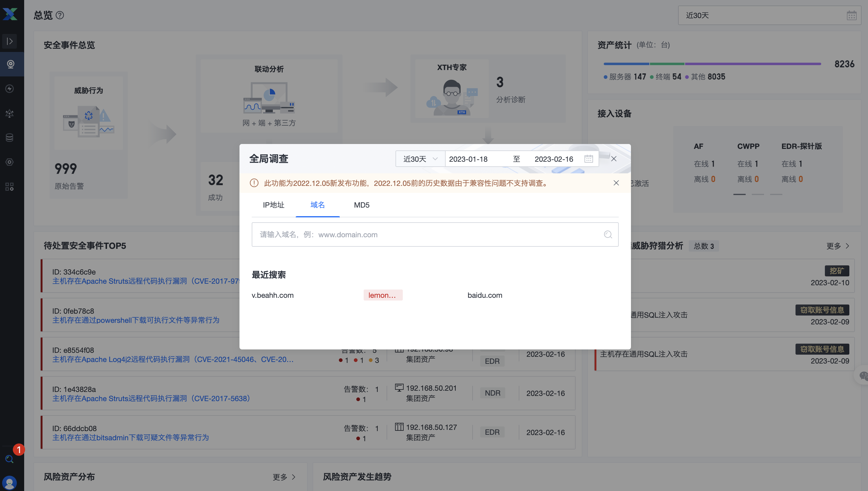Open the calendar picker in investigation dialog

pyautogui.click(x=588, y=159)
